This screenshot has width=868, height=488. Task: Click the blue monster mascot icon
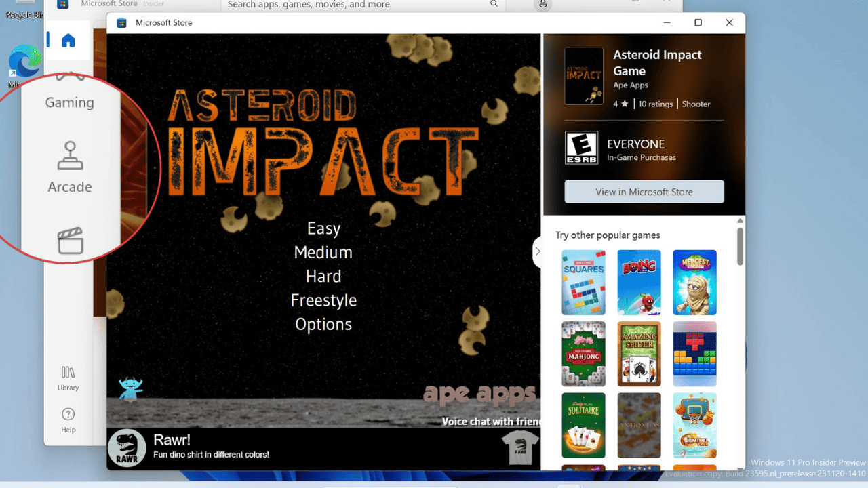point(130,390)
